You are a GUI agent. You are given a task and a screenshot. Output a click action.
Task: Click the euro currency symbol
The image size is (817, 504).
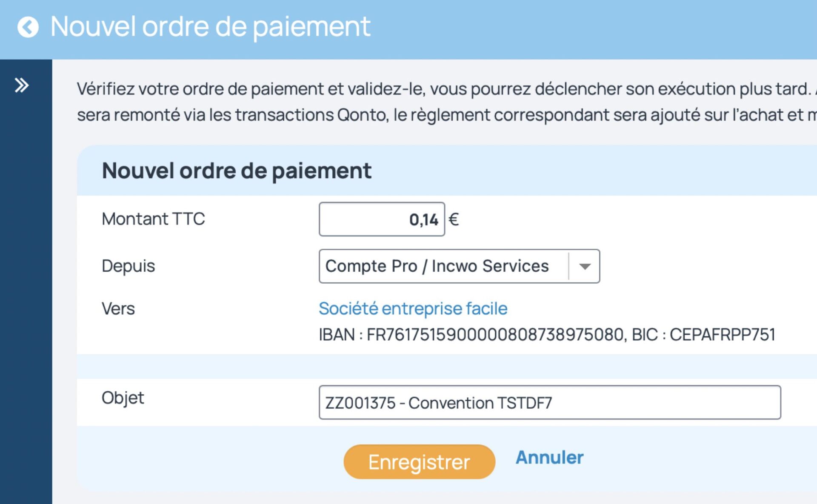pyautogui.click(x=454, y=219)
